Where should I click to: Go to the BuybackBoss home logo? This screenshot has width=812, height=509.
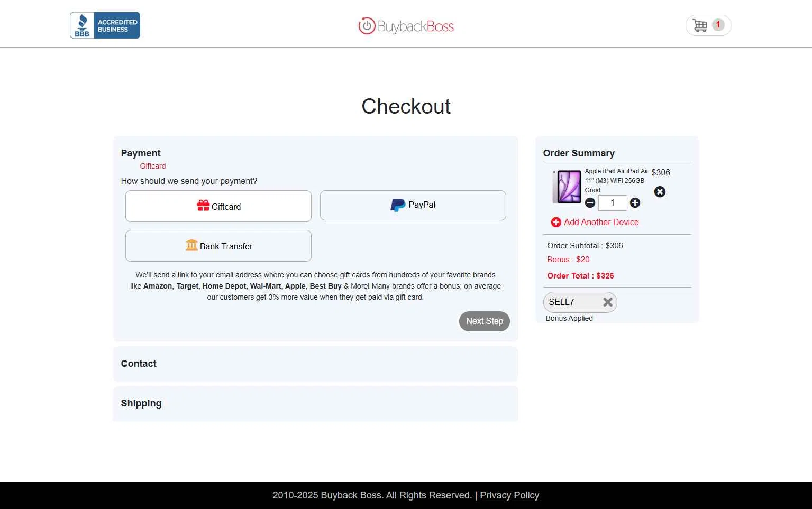coord(406,26)
